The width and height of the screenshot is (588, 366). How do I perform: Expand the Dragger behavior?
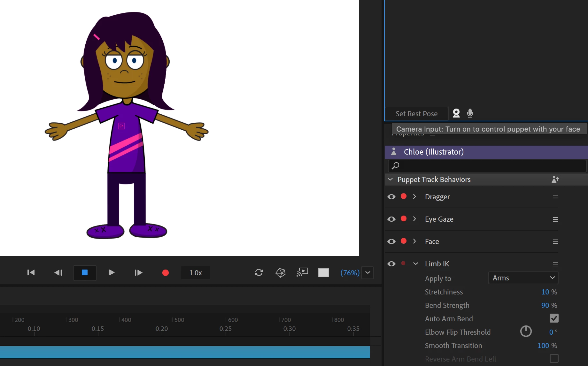414,196
